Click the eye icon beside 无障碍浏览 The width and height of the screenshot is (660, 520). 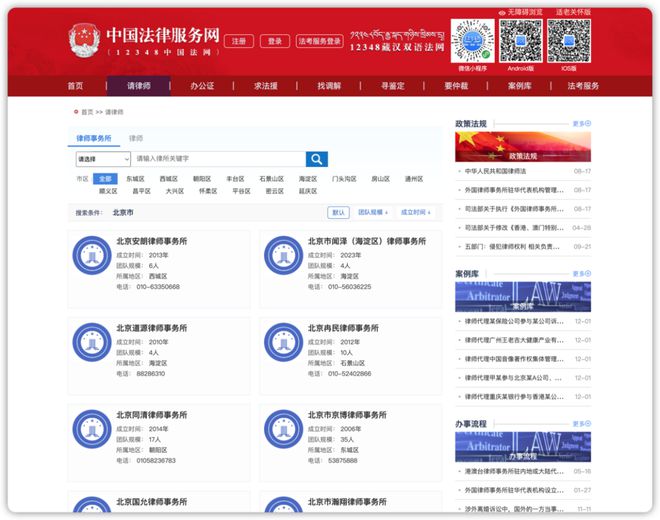point(502,13)
